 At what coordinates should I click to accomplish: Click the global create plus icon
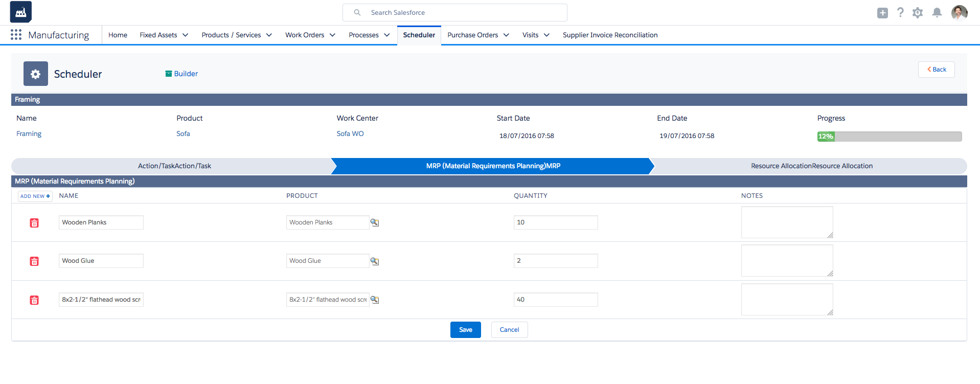[882, 13]
